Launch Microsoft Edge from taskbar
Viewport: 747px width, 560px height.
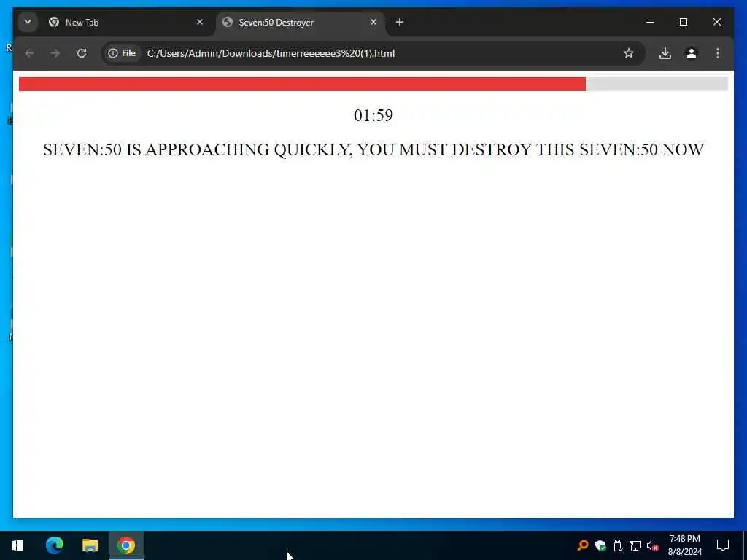[x=54, y=545]
